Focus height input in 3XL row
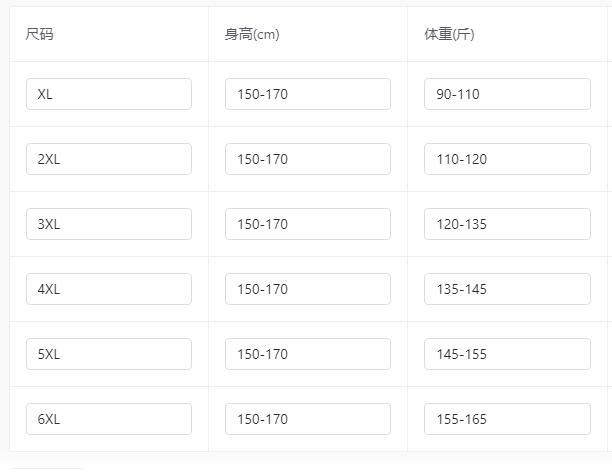 [x=308, y=224]
